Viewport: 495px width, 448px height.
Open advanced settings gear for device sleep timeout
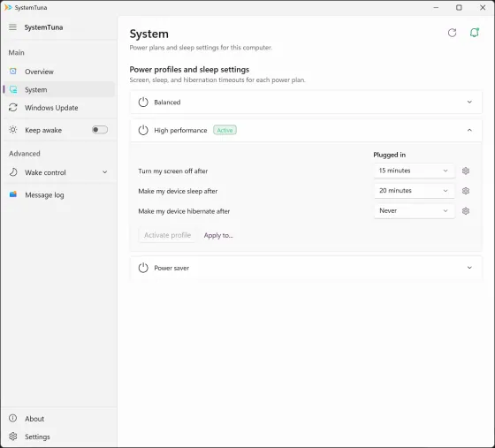pos(466,191)
